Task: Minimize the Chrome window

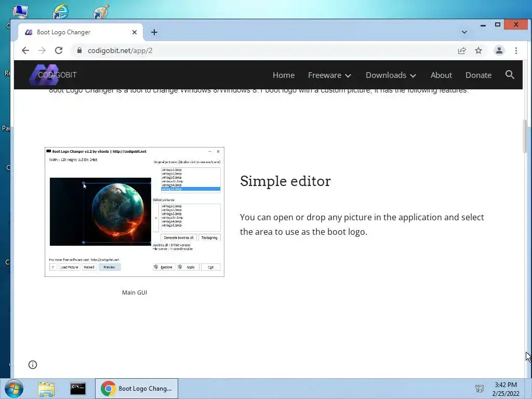Action: [x=483, y=25]
